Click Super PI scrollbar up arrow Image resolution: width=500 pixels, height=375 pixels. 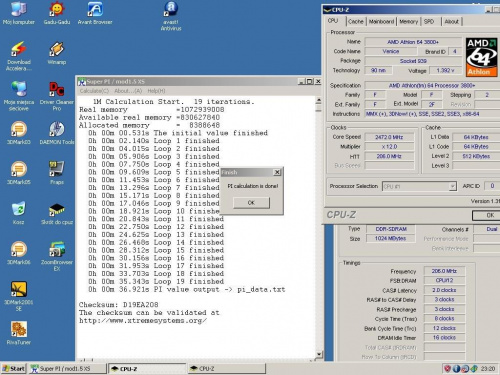(319, 100)
